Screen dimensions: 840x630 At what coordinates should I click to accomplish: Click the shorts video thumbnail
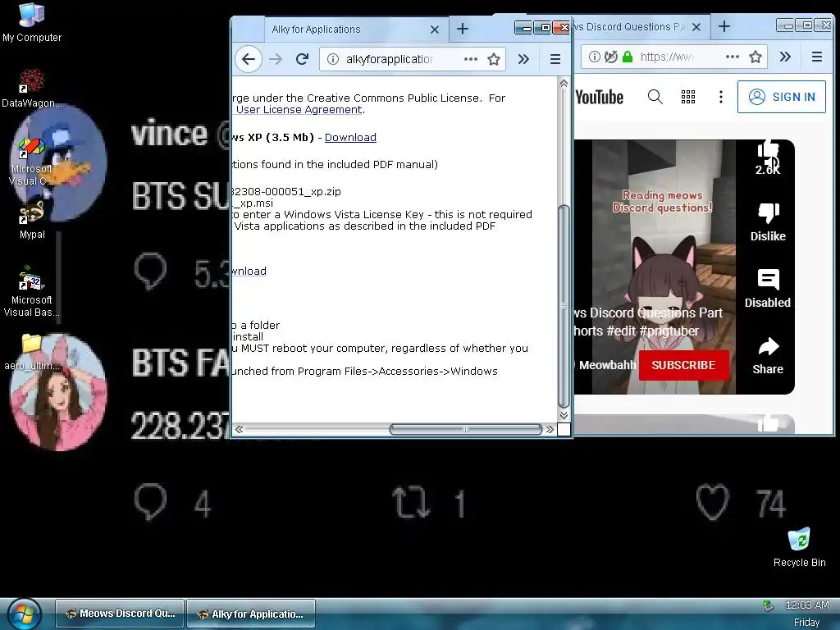663,267
